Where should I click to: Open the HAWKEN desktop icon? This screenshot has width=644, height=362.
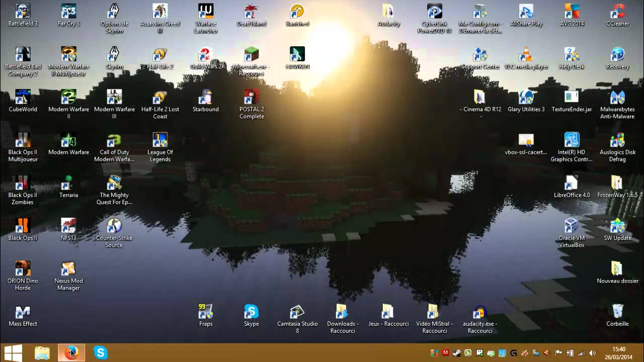(297, 54)
